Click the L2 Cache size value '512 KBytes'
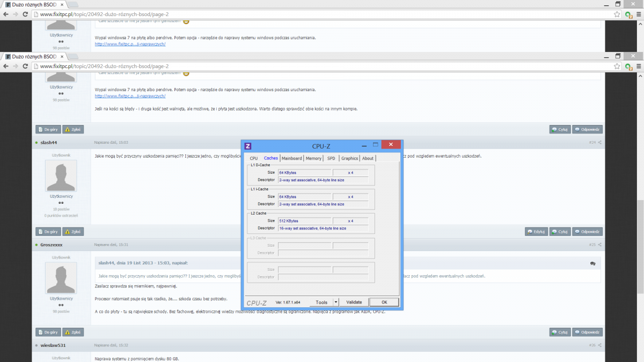Screen dimensions: 644x362 point(304,221)
